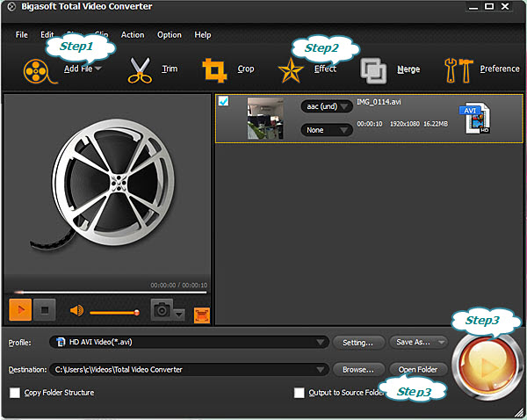Close the Bigasoft window
This screenshot has width=527, height=420.
coord(505,6)
